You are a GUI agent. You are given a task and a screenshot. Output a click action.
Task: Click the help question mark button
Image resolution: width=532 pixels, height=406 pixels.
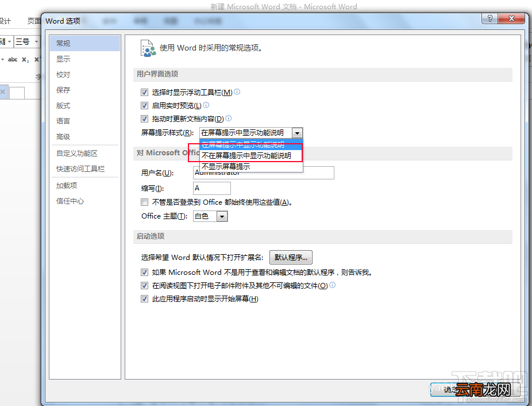[x=489, y=18]
